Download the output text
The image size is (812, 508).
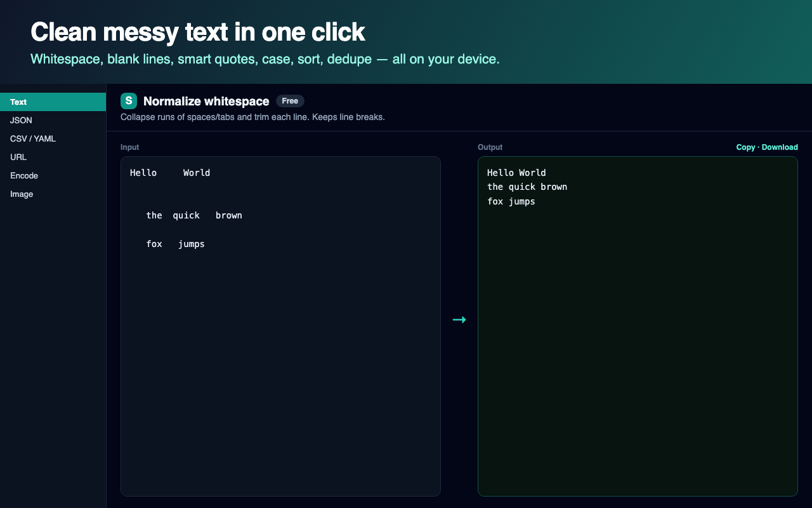pos(780,147)
